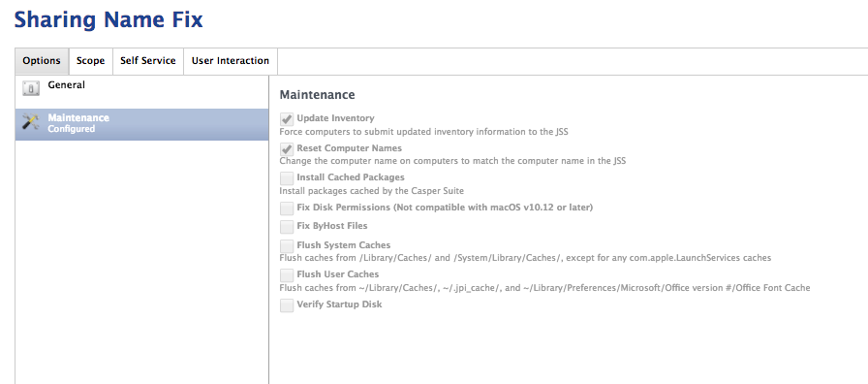Click 'Install packages cached by the Casper Suite'
The width and height of the screenshot is (868, 384).
click(x=371, y=191)
